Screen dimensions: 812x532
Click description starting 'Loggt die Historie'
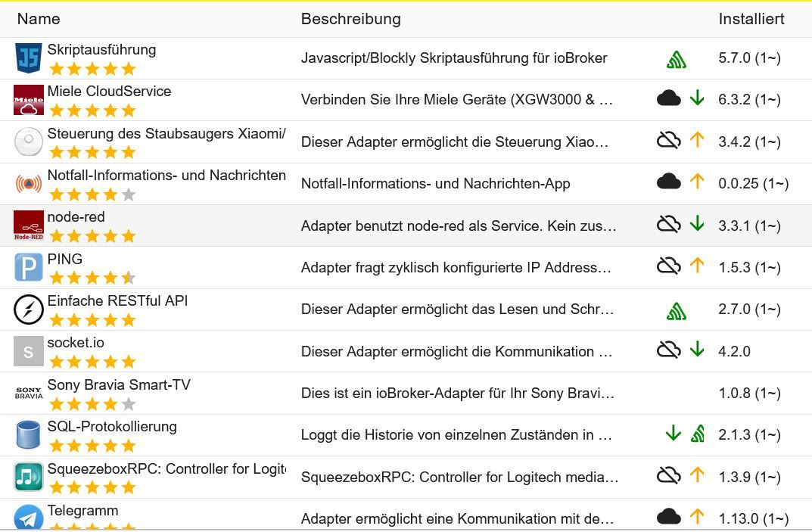click(x=457, y=434)
